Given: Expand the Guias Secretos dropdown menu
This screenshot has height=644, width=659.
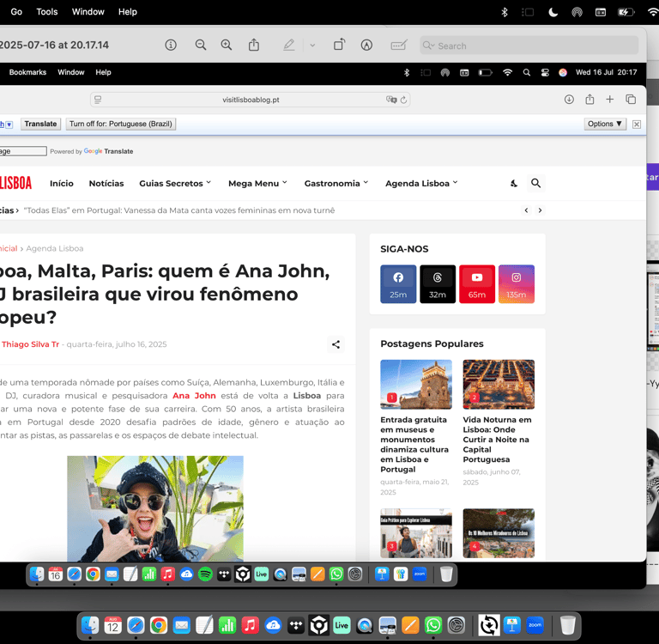Looking at the screenshot, I should 175,184.
